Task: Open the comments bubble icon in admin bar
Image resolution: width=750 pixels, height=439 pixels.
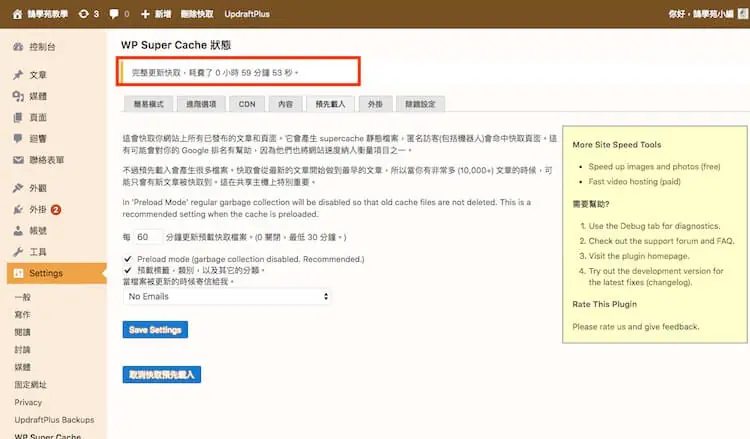Action: pos(114,14)
